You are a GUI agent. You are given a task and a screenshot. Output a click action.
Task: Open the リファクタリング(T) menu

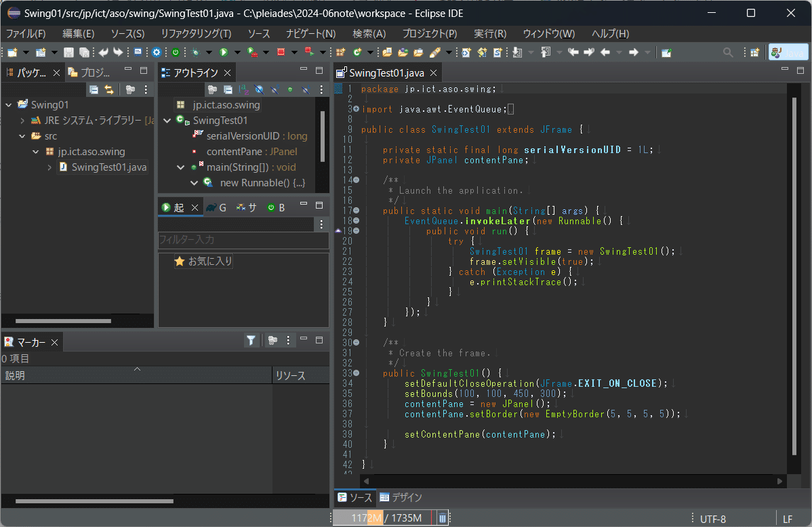coord(197,34)
